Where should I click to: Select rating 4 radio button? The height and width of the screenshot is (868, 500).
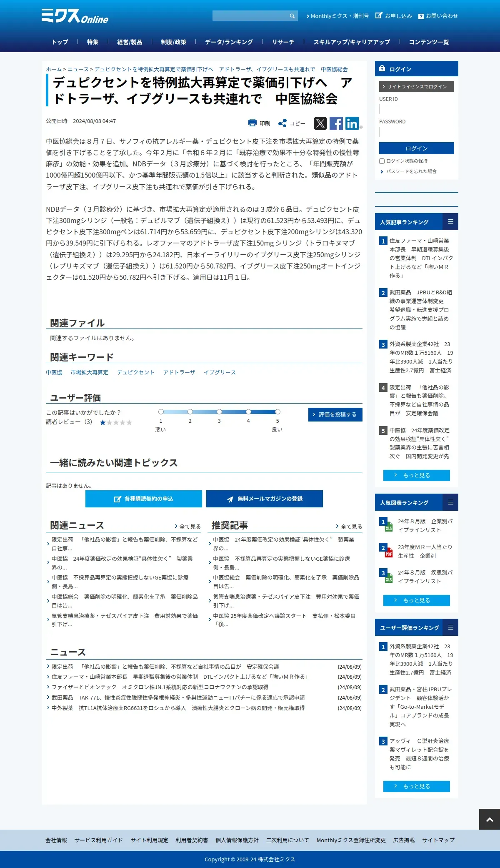point(248,411)
